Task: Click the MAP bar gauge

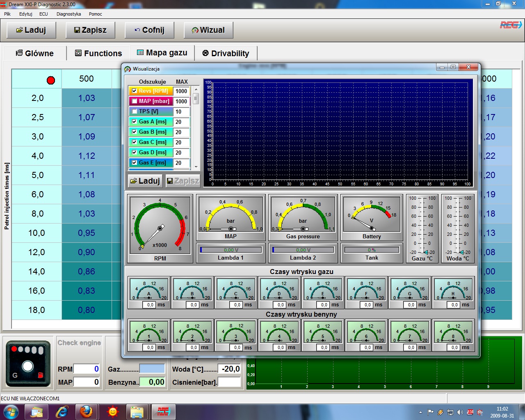Action: 231,218
